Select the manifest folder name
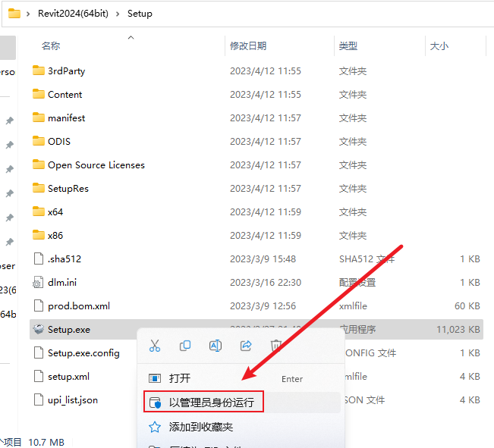 (67, 118)
